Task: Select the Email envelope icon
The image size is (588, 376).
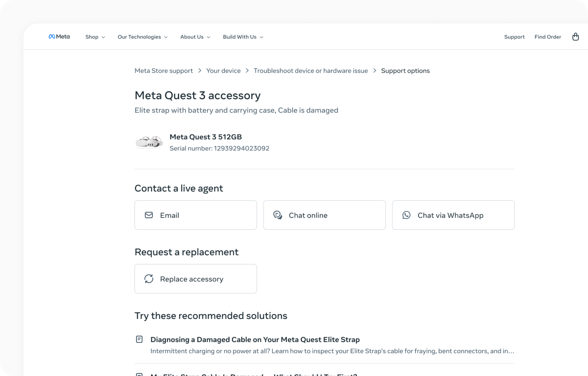Action: pos(149,215)
